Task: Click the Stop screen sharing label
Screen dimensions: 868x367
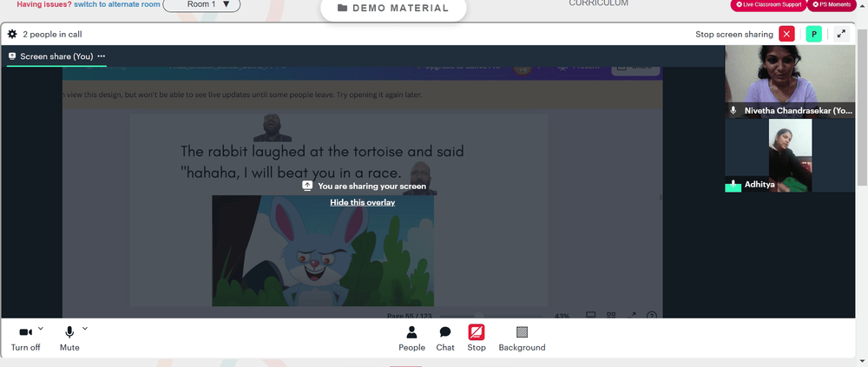Action: pyautogui.click(x=734, y=35)
